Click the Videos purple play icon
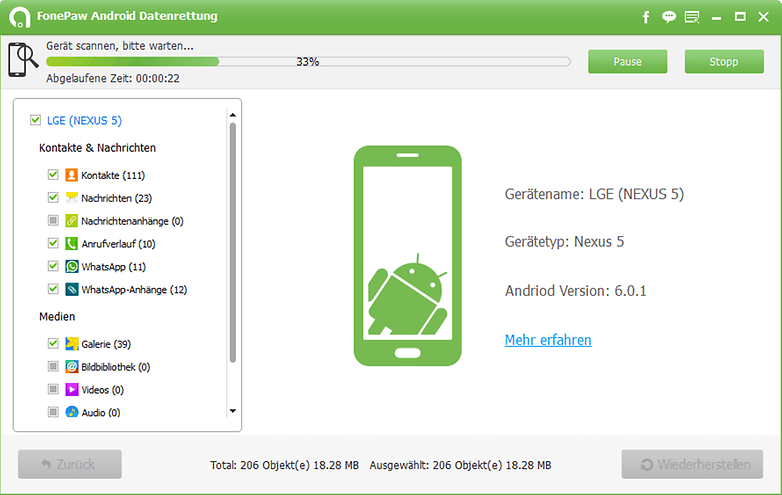 coord(71,390)
